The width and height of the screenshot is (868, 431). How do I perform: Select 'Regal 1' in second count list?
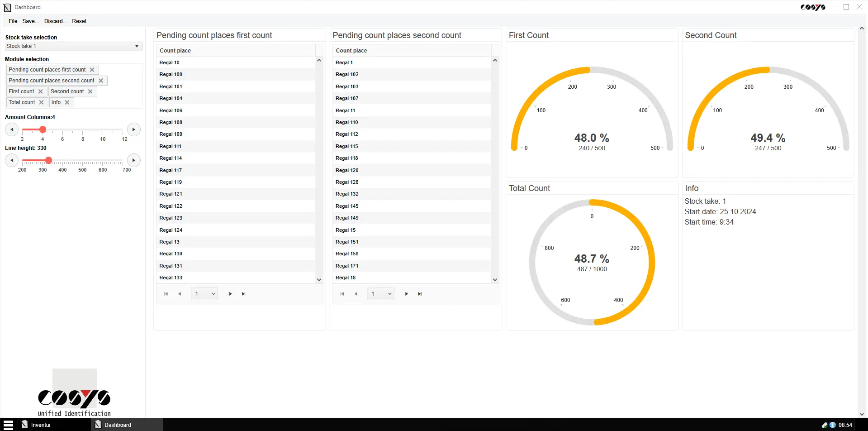[412, 62]
